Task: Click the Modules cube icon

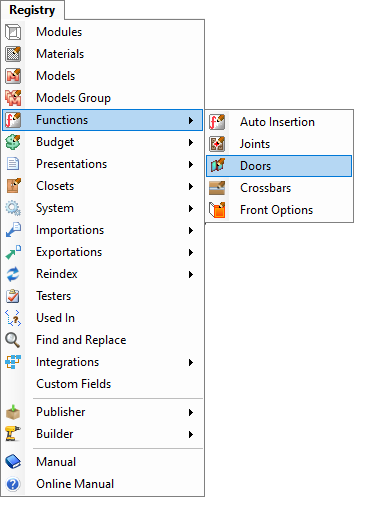Action: pos(13,32)
